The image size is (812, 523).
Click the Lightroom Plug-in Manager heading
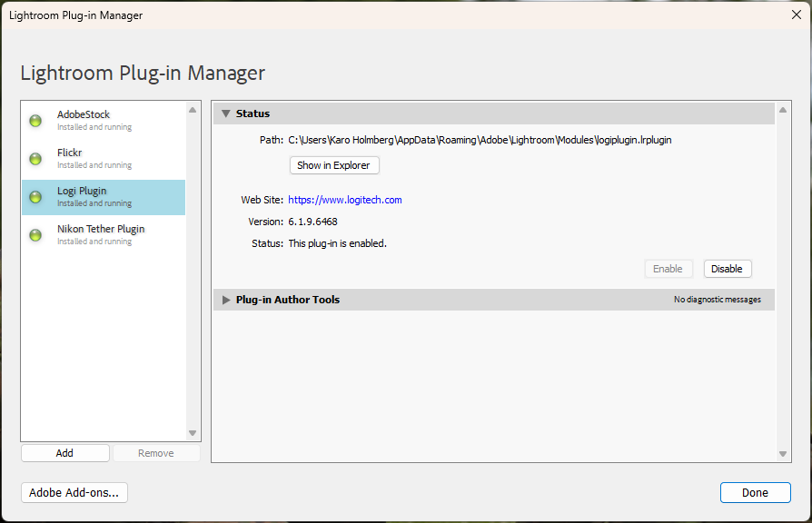click(x=143, y=73)
